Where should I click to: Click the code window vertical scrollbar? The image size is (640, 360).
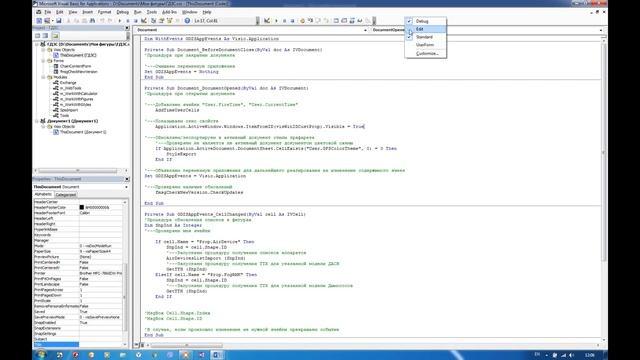[604, 188]
